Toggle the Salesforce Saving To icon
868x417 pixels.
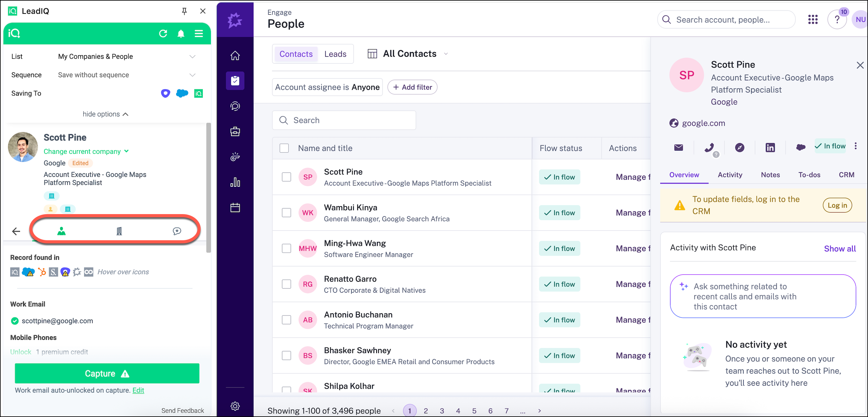tap(182, 93)
